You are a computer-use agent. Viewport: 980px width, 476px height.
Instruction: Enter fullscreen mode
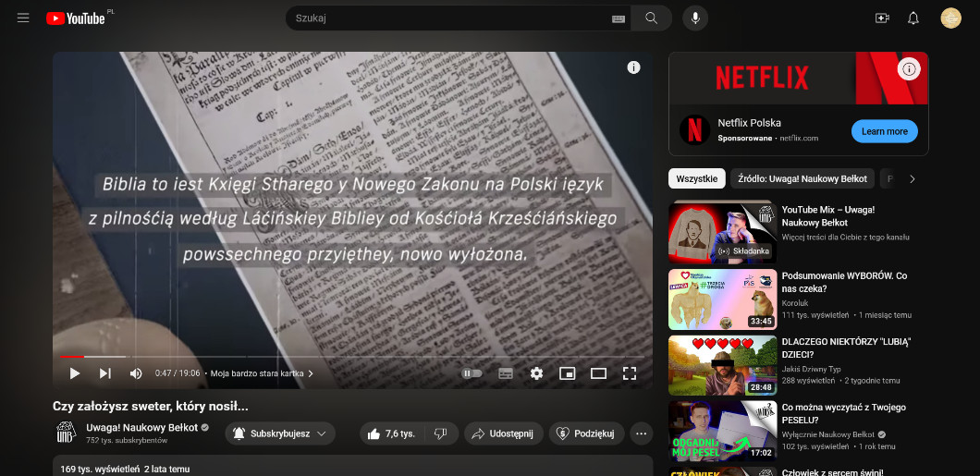pyautogui.click(x=630, y=373)
